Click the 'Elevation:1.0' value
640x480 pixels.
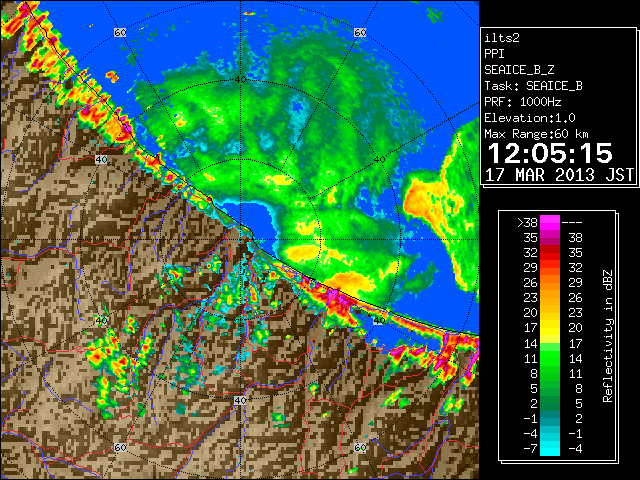click(530, 118)
